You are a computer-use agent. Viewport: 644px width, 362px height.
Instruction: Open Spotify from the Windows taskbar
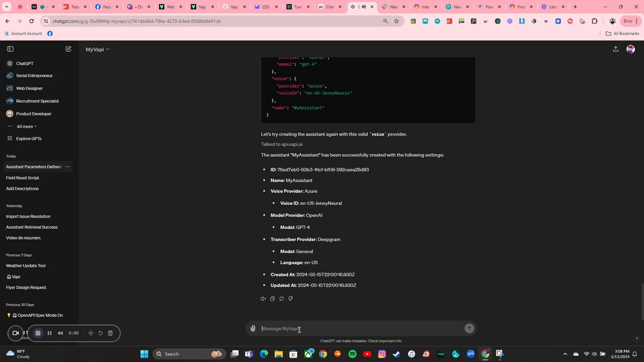click(x=352, y=354)
